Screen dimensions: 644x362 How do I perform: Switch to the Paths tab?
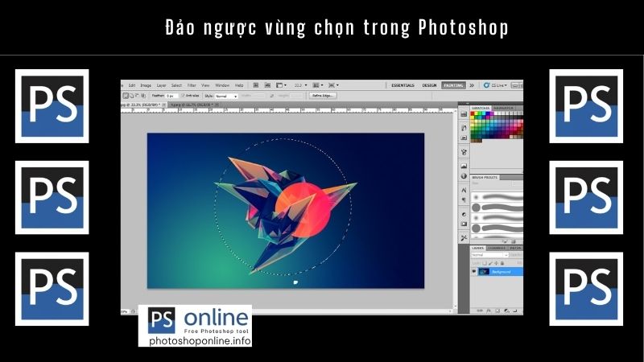[515, 249]
